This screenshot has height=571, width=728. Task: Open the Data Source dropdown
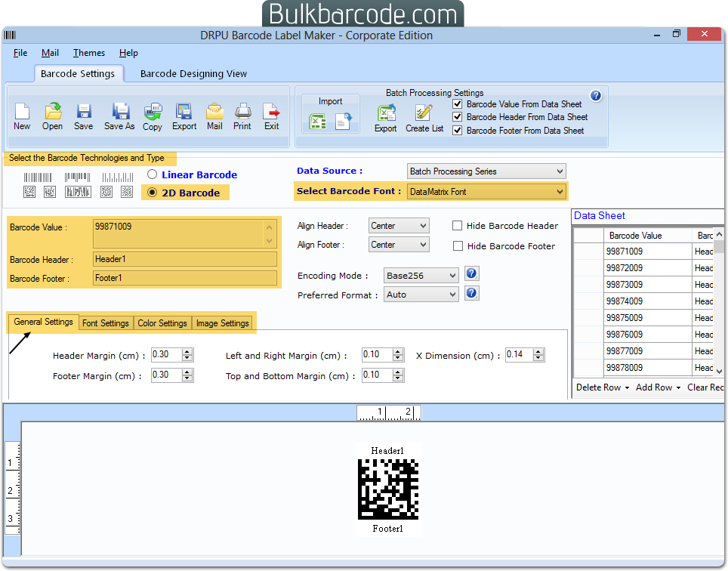pyautogui.click(x=486, y=171)
